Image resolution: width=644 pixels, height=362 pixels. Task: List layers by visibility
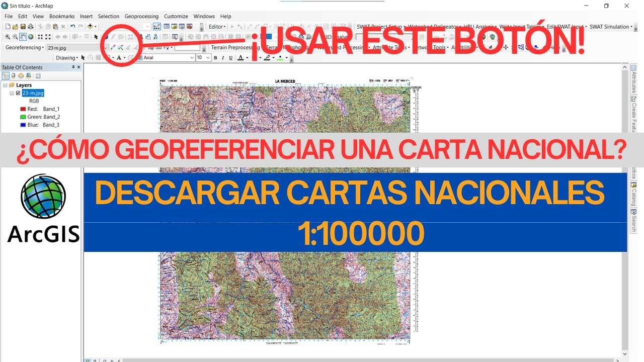pos(21,76)
